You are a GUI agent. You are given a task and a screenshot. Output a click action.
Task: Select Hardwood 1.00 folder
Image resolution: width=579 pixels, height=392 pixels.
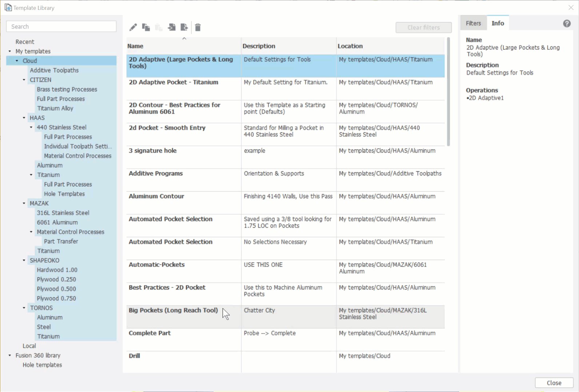(57, 270)
